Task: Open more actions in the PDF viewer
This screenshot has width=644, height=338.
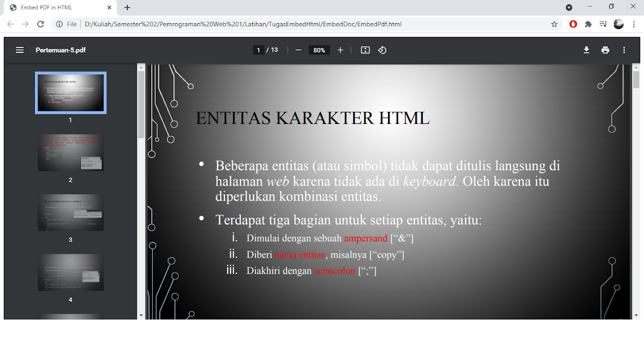Action: [624, 49]
